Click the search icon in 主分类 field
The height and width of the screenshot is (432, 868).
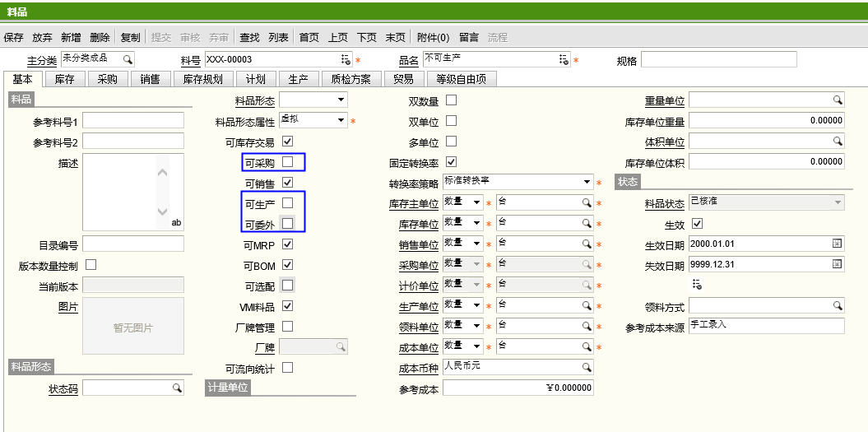(128, 59)
